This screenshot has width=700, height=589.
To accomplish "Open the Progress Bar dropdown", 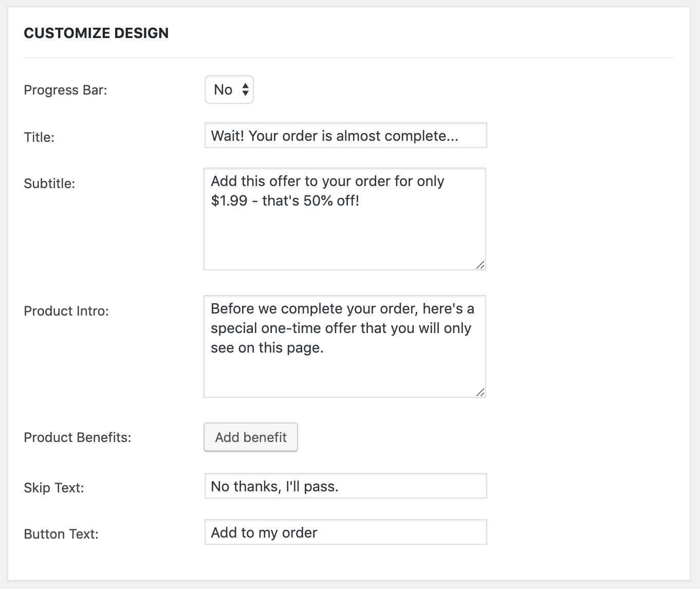I will 229,89.
